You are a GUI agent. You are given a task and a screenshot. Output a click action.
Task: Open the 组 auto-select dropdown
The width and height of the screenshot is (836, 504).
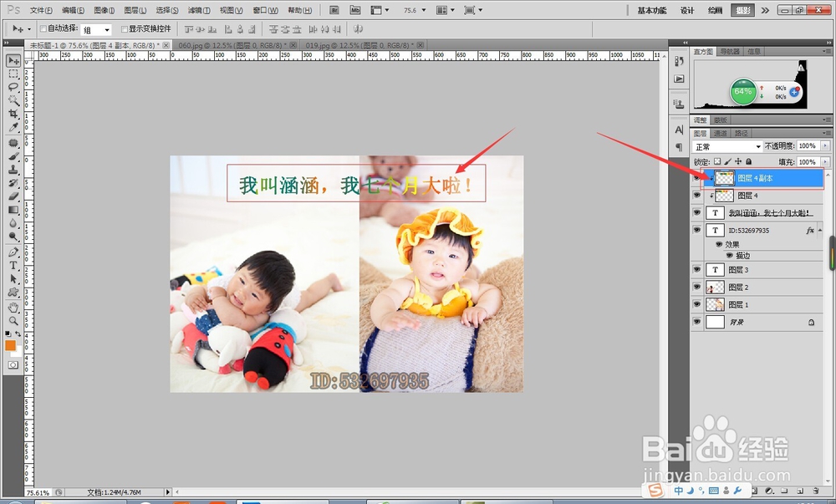96,30
